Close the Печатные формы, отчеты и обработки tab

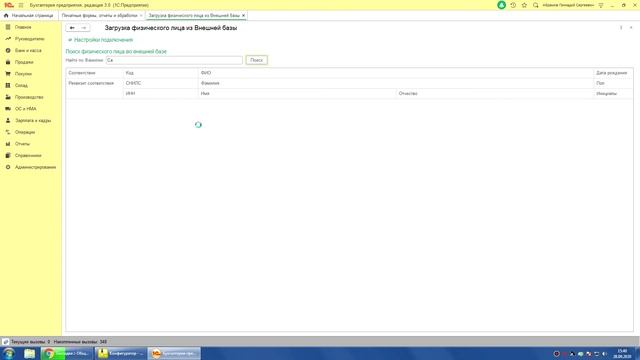tap(141, 16)
